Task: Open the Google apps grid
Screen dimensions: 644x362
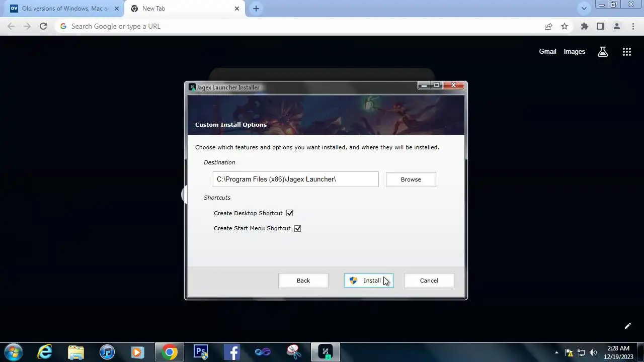Action: coord(627,51)
